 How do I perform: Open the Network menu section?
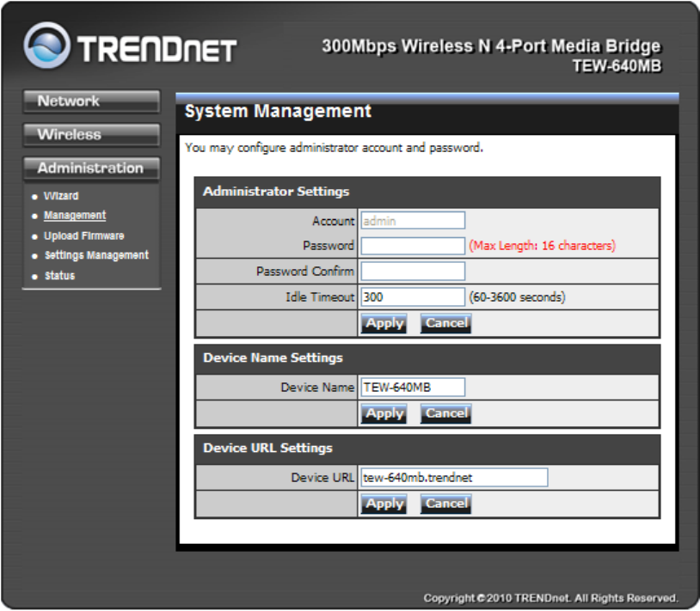tap(91, 101)
